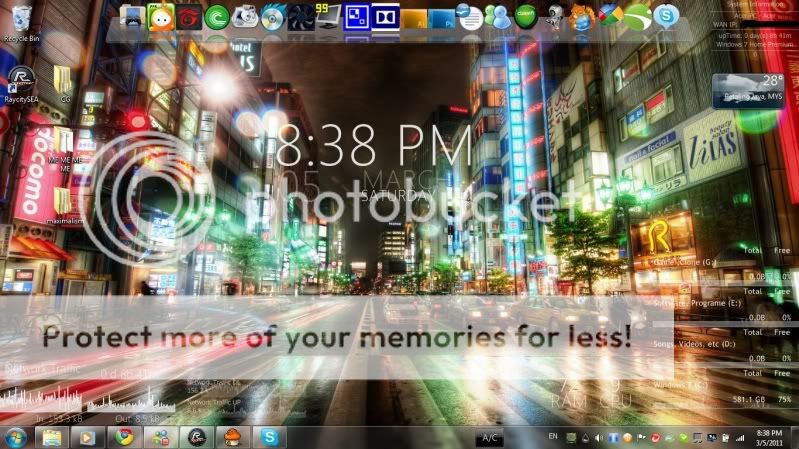The height and width of the screenshot is (449, 799).
Task: Click the volume speaker tray icon
Action: 599,438
